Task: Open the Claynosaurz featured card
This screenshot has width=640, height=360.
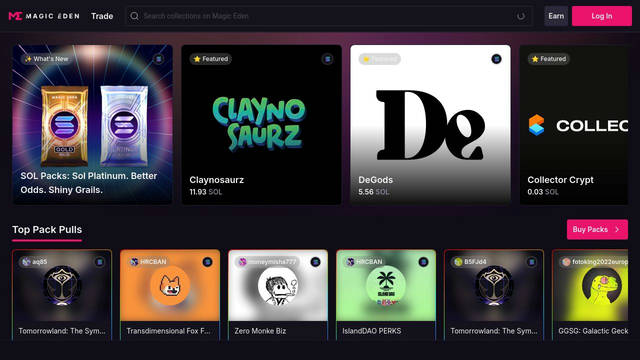Action: pyautogui.click(x=261, y=124)
